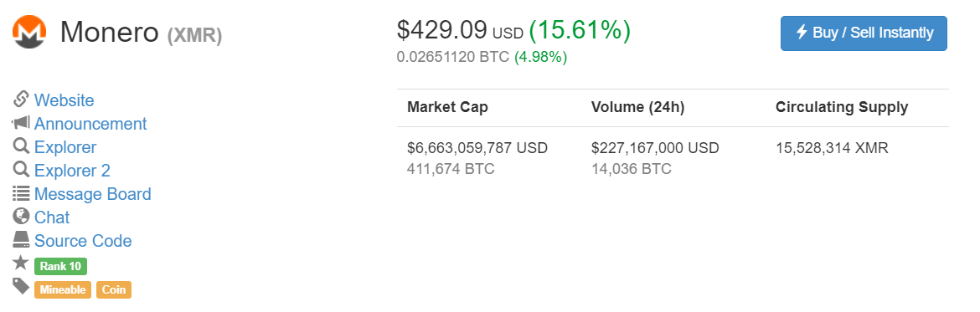Select the orange Mineable tag
The width and height of the screenshot is (980, 312).
click(63, 289)
